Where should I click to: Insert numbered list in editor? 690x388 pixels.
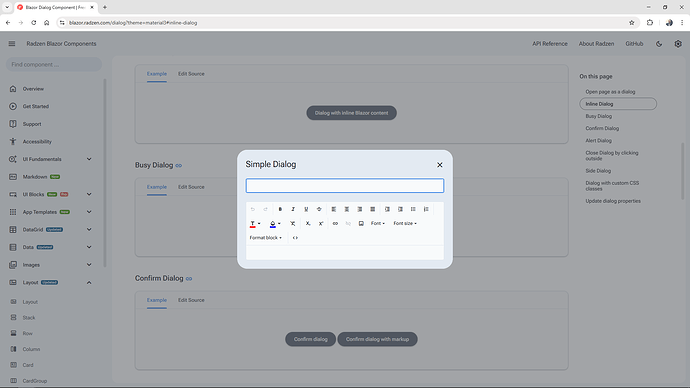(426, 209)
